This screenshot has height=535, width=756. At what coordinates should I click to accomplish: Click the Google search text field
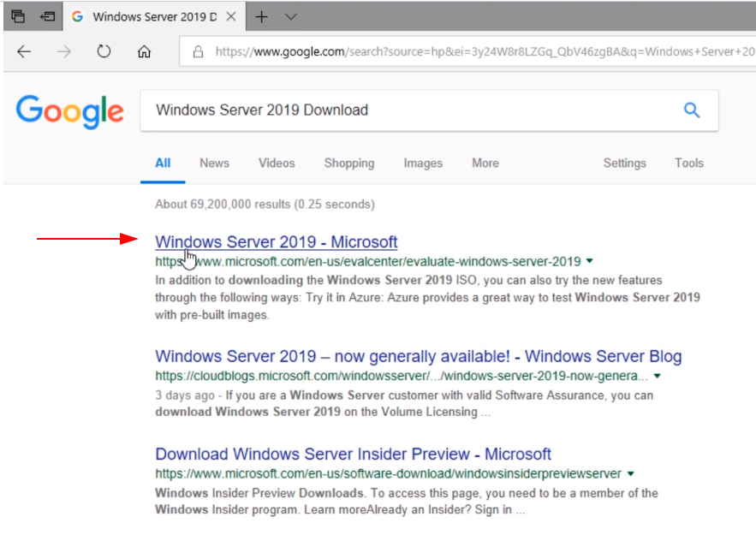pyautogui.click(x=402, y=110)
